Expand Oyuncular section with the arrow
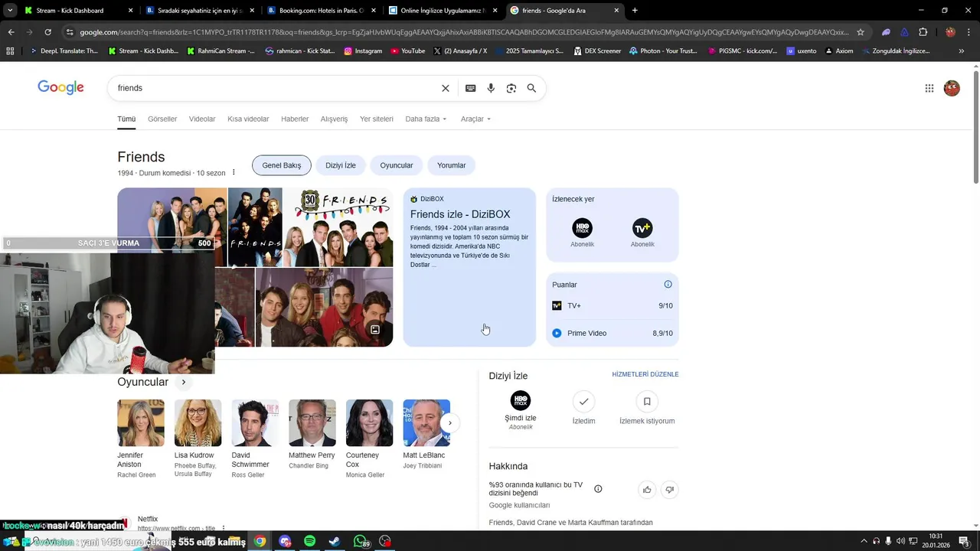This screenshot has height=551, width=980. [184, 382]
